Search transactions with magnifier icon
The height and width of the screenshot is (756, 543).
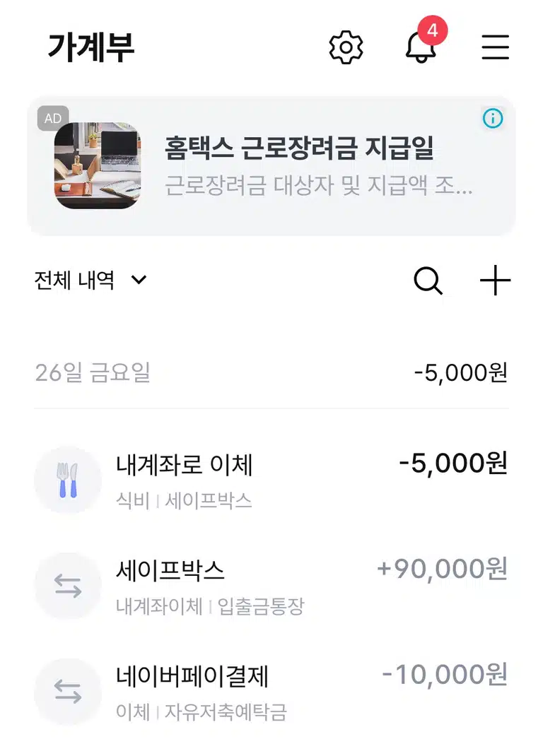point(428,280)
